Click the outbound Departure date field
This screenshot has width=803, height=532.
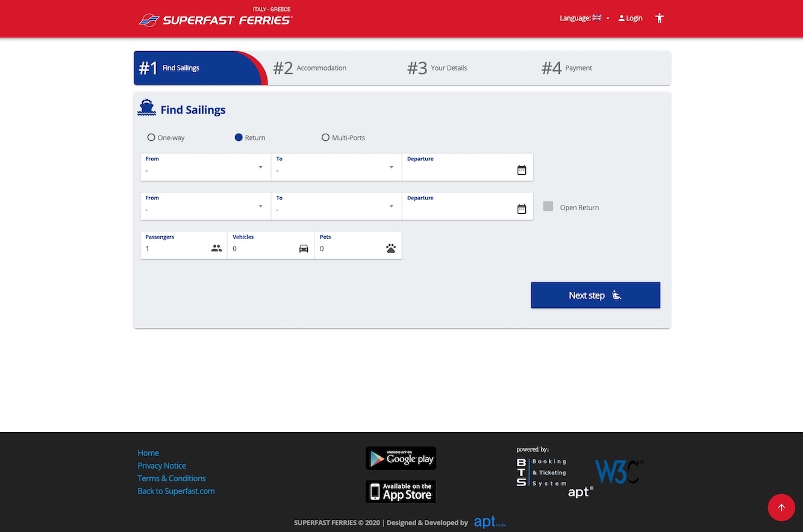pyautogui.click(x=467, y=167)
